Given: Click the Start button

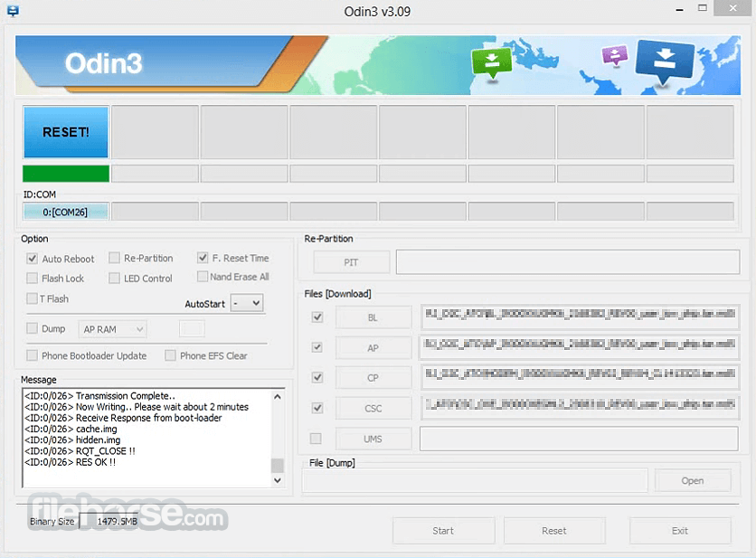Looking at the screenshot, I should pyautogui.click(x=444, y=531).
